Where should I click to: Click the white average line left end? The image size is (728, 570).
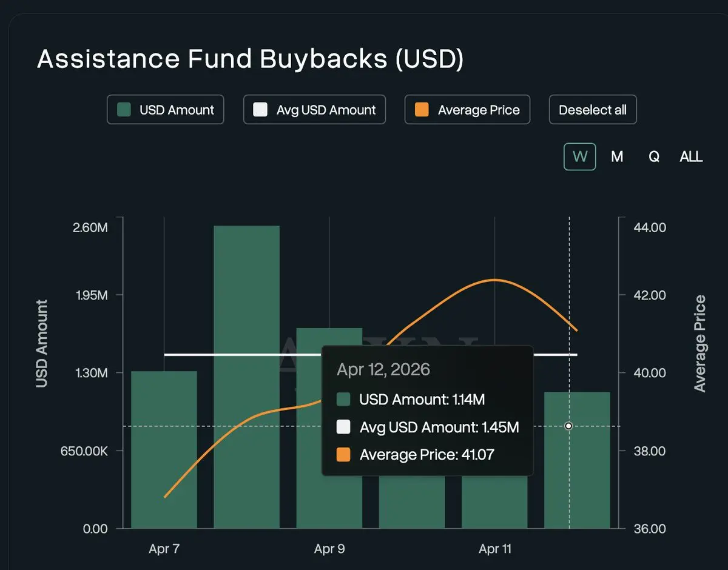point(166,354)
